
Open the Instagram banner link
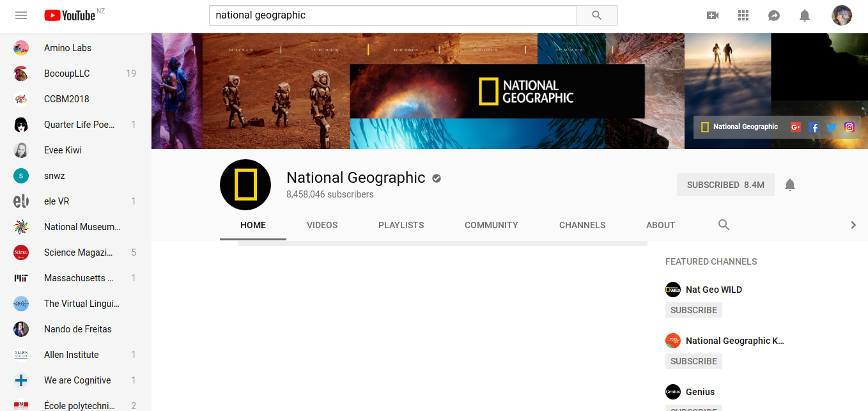[849, 127]
